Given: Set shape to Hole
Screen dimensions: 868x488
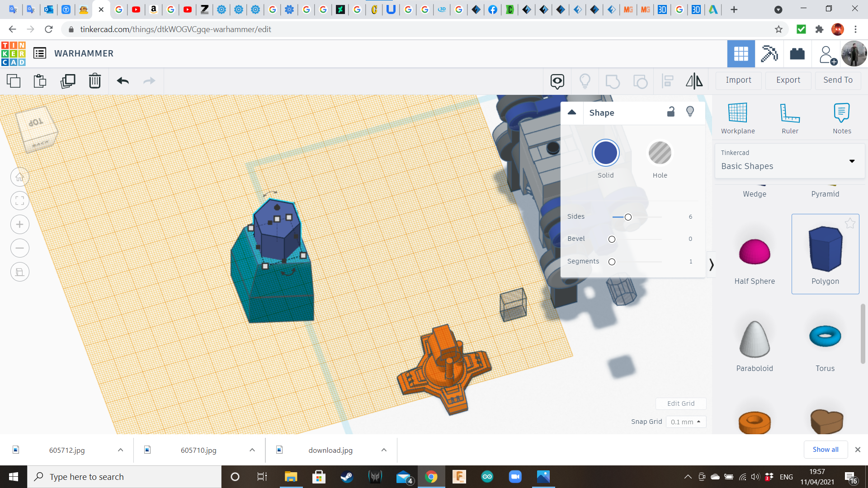Looking at the screenshot, I should coord(660,153).
